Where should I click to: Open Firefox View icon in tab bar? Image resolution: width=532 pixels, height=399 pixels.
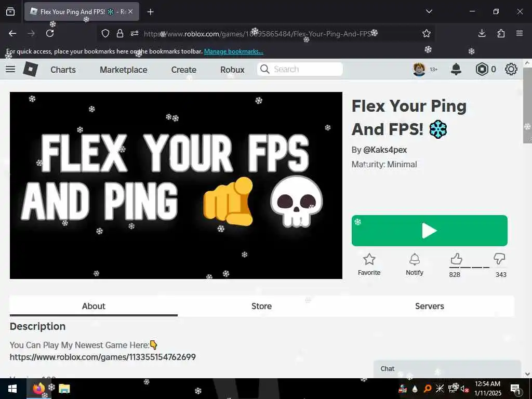10,11
